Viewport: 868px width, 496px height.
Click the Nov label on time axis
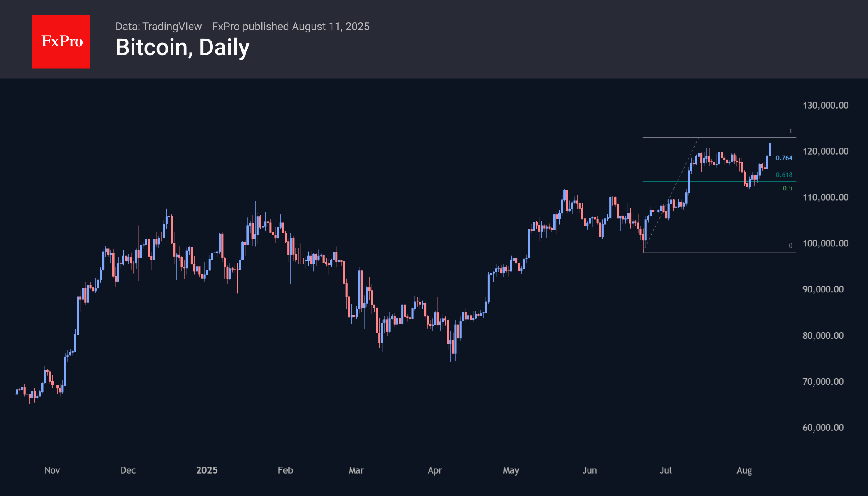(52, 470)
